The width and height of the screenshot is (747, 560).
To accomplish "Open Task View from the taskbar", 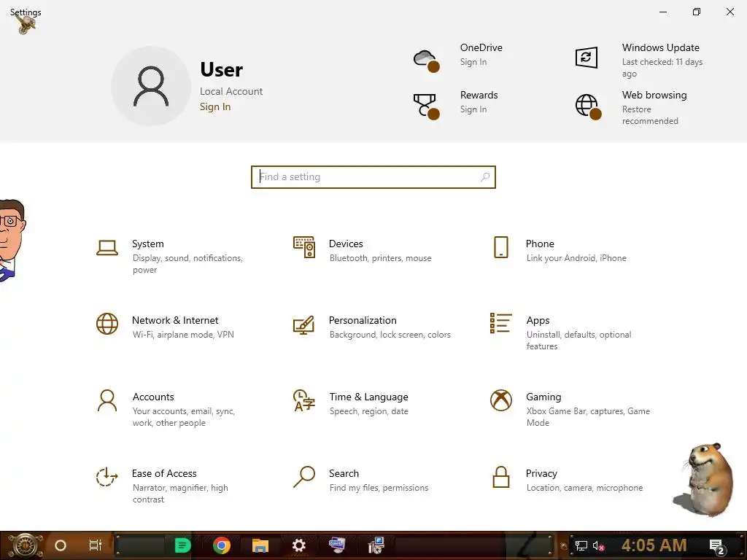I will (x=96, y=545).
